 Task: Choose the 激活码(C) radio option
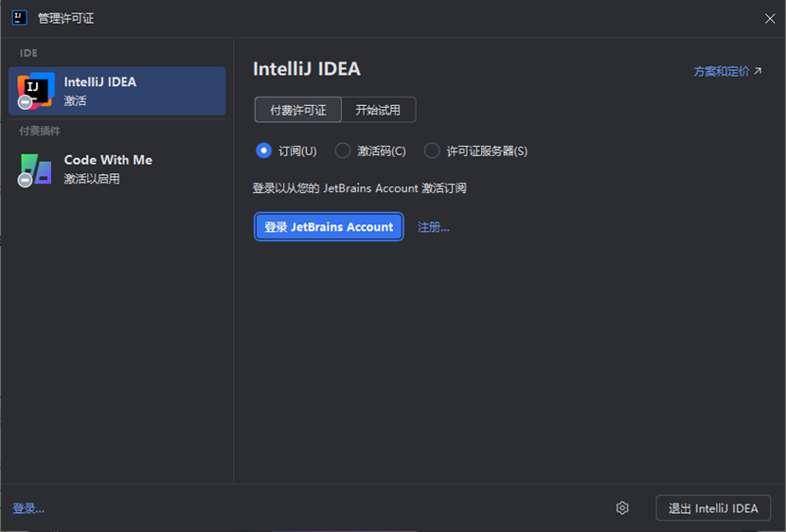(343, 151)
